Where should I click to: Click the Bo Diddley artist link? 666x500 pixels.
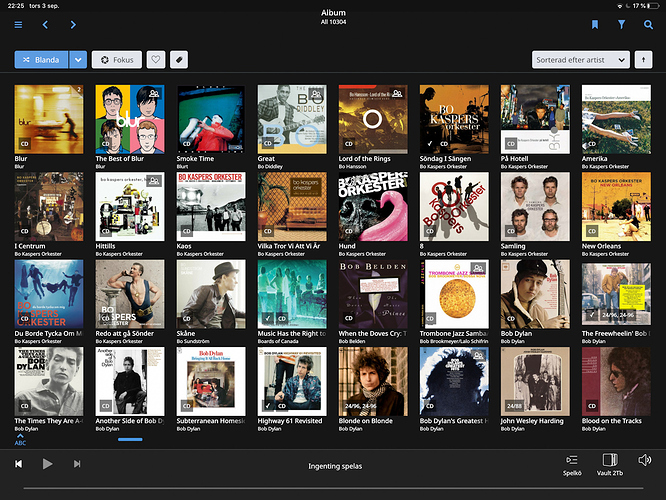[x=270, y=167]
